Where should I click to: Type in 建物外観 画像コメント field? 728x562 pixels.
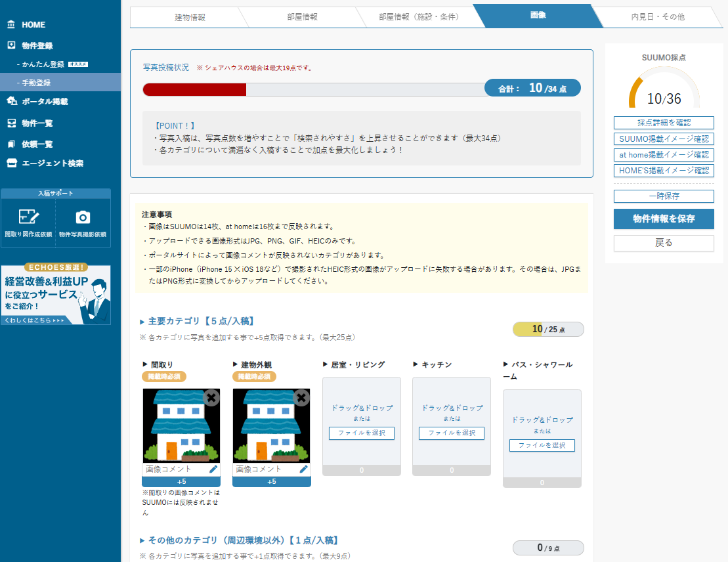264,469
